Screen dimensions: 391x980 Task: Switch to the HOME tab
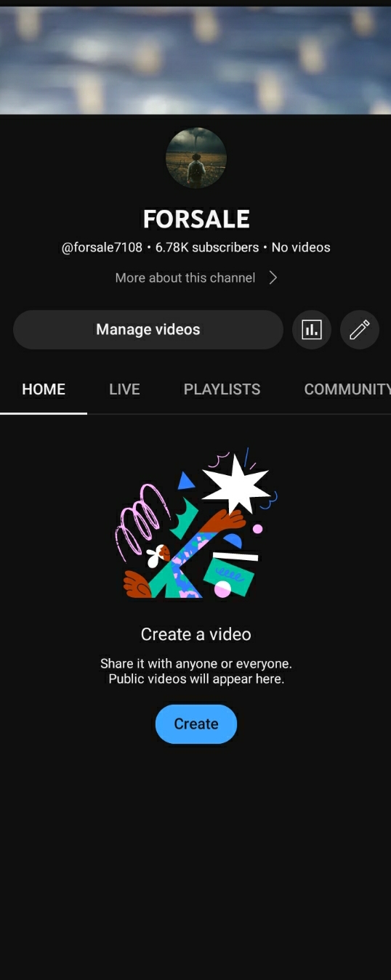[44, 389]
